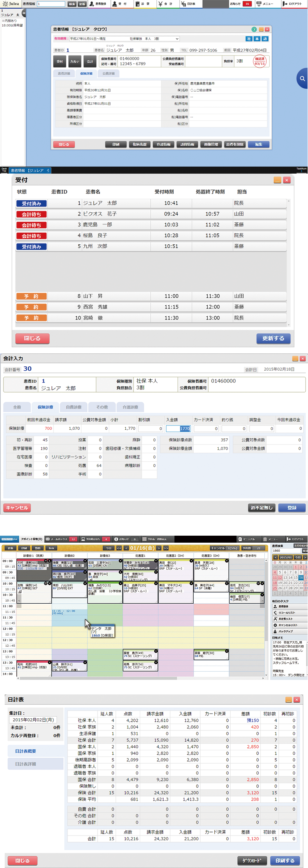This screenshot has height=868, width=308.
Task: Open 日計表 from the top toolbar
Action: click(188, 4)
